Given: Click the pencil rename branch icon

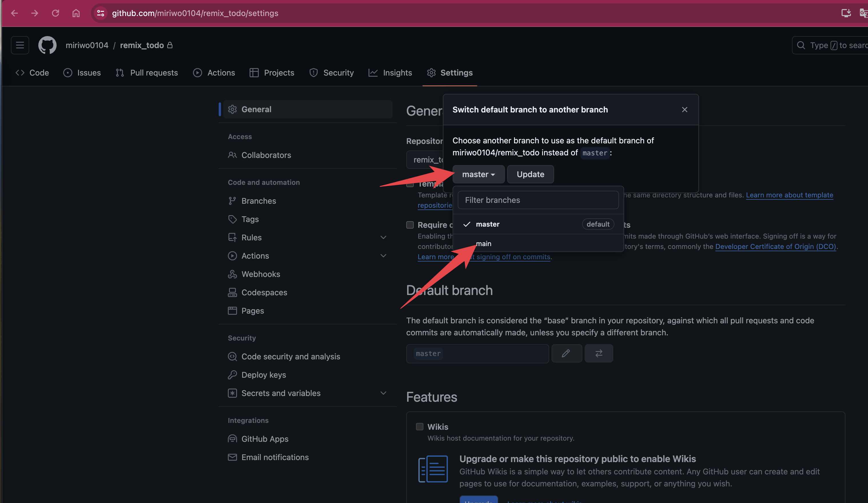Looking at the screenshot, I should pyautogui.click(x=566, y=353).
